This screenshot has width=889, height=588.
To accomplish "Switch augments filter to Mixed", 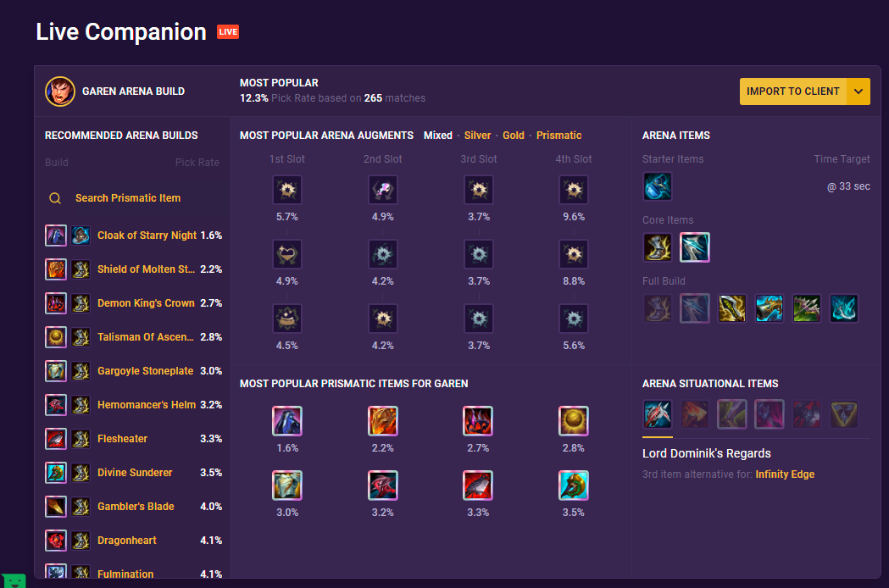I will pos(438,136).
